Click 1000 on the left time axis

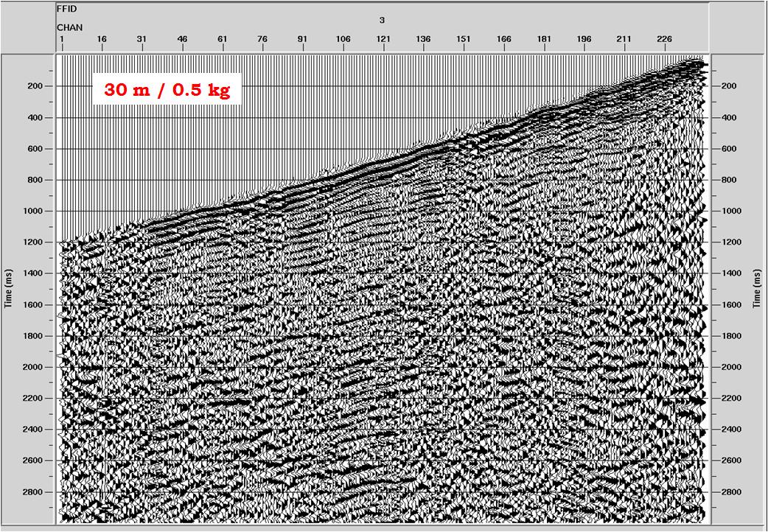[x=35, y=211]
